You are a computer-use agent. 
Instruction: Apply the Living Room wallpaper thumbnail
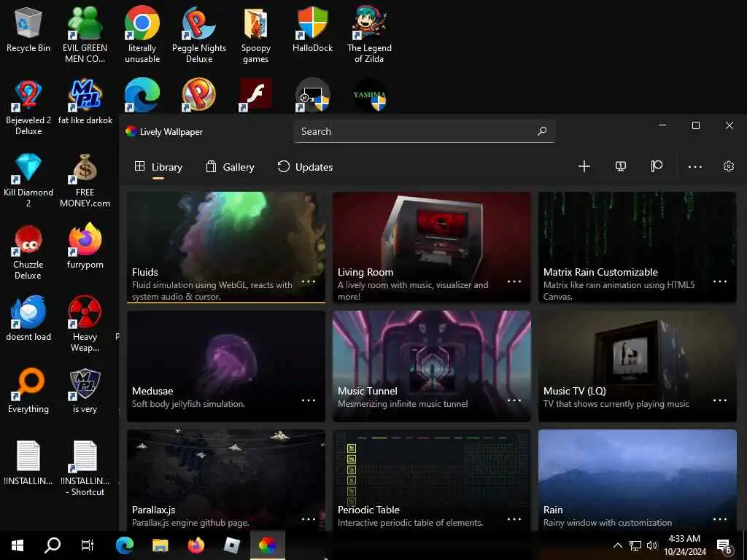click(x=432, y=247)
